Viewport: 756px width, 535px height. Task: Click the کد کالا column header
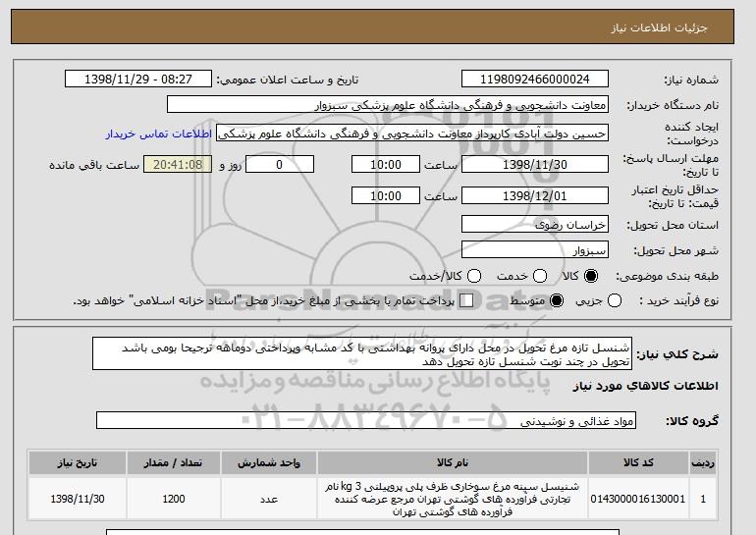[638, 462]
